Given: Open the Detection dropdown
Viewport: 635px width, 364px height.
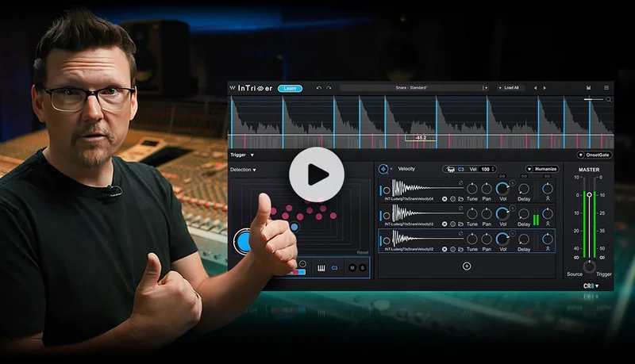Looking at the screenshot, I should click(x=243, y=170).
